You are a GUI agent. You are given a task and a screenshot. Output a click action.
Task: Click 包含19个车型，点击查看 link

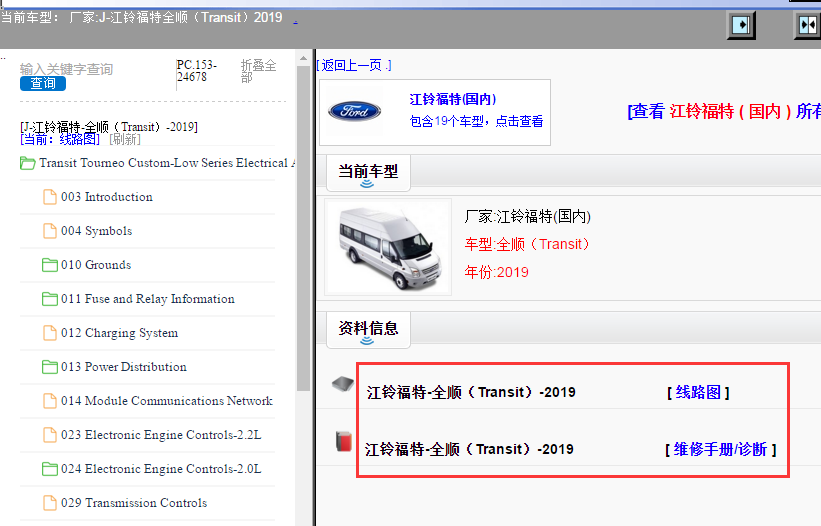point(476,121)
